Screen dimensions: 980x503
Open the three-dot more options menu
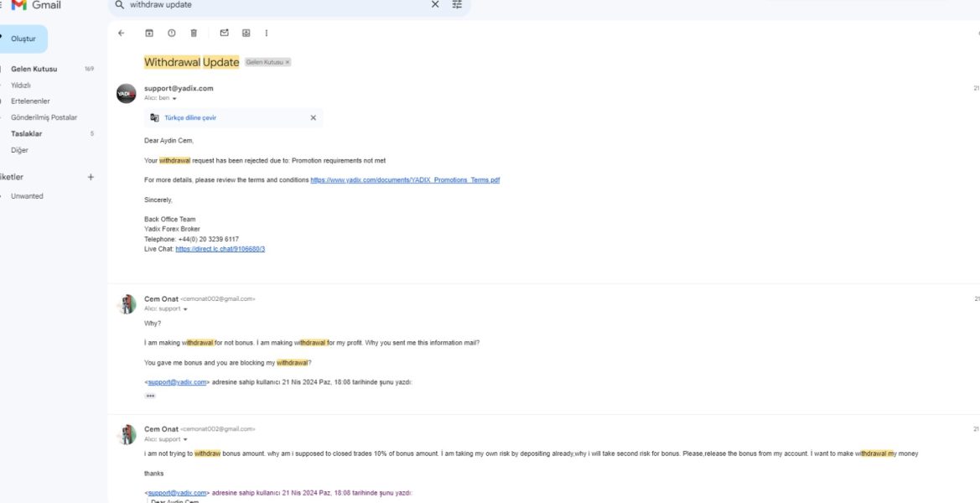coord(267,34)
